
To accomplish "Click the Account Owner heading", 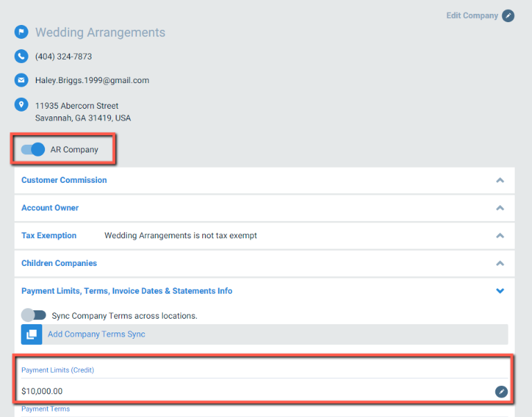I will [50, 208].
